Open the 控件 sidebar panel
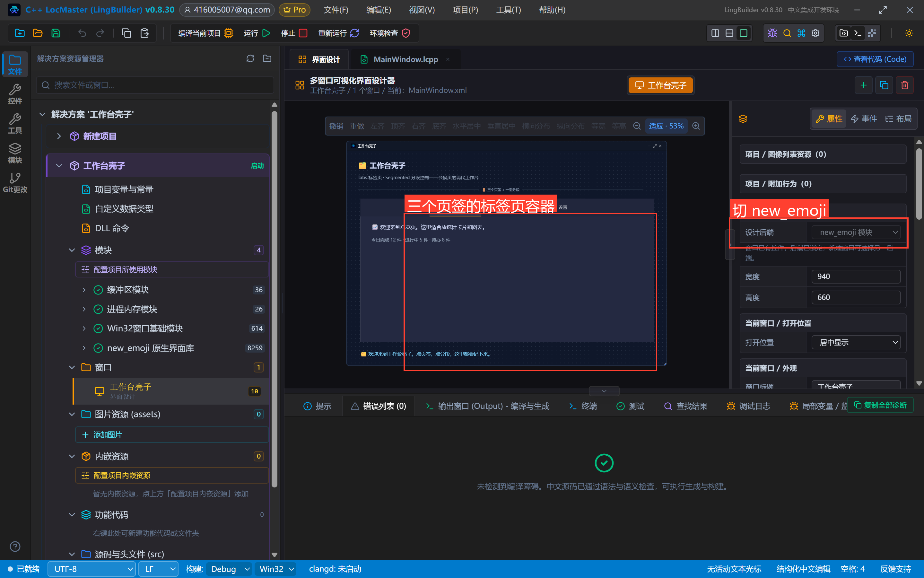 (x=15, y=94)
